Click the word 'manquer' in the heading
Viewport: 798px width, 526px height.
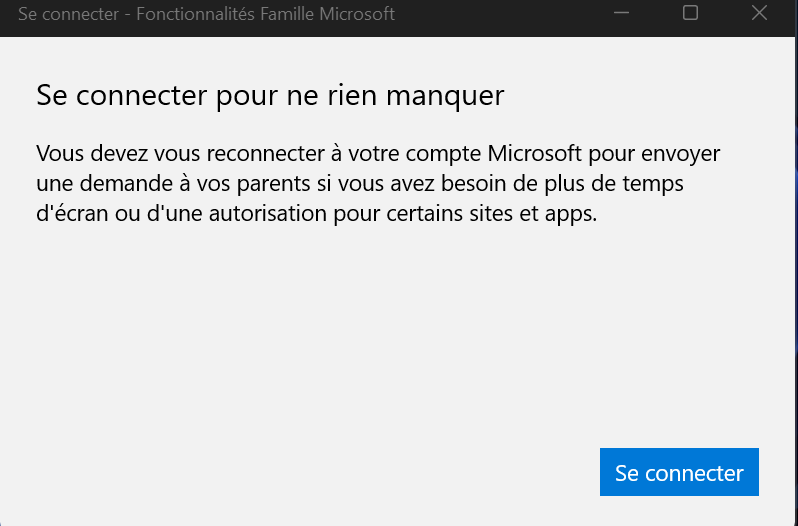(x=445, y=96)
